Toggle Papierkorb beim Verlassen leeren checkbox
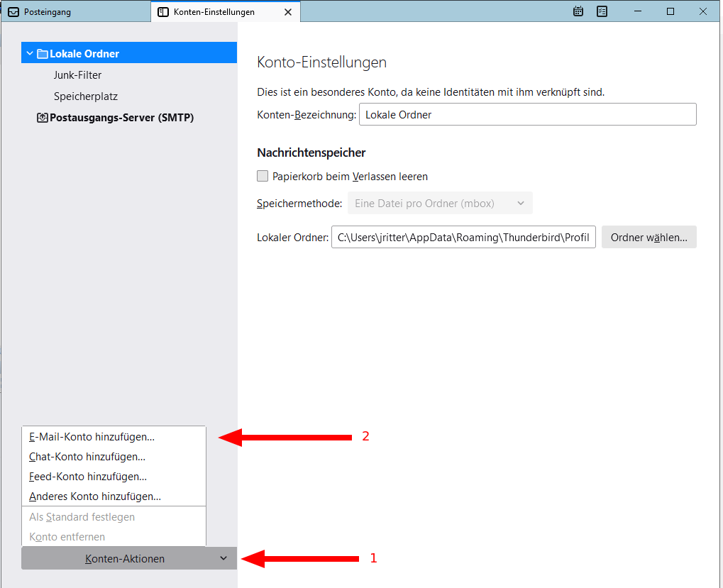The image size is (723, 588). (263, 176)
